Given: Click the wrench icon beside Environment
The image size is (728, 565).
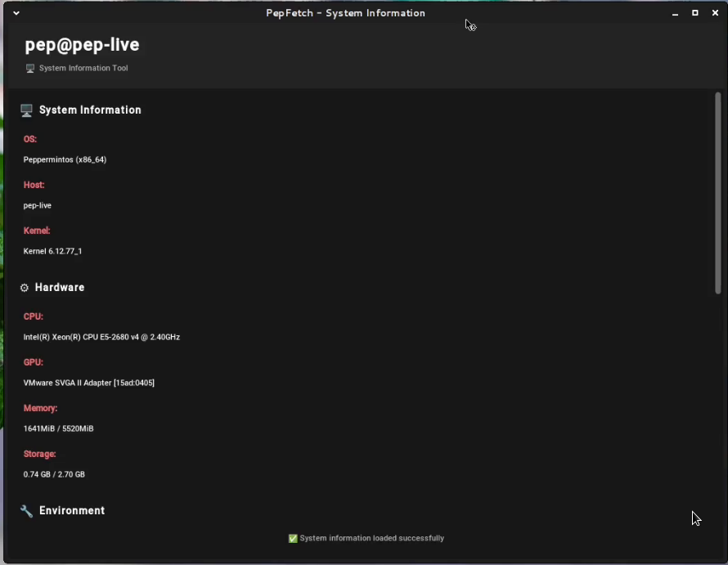Looking at the screenshot, I should pos(26,511).
